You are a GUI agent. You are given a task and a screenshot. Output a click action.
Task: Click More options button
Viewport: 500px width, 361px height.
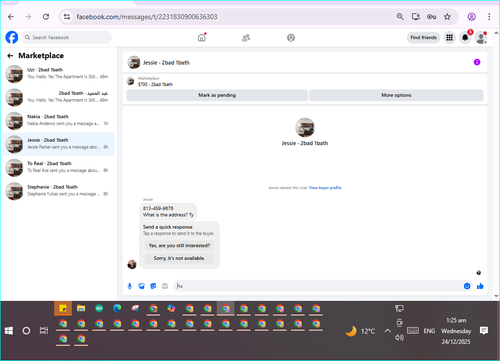pos(396,95)
